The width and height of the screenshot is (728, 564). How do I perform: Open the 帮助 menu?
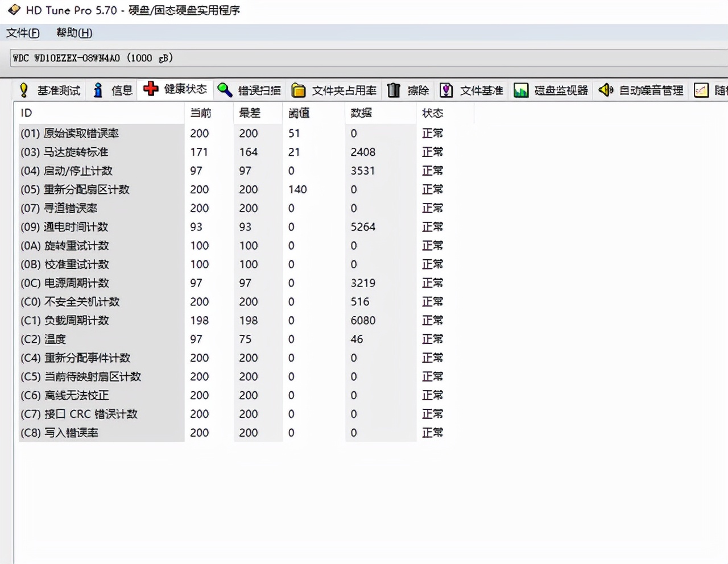point(73,33)
